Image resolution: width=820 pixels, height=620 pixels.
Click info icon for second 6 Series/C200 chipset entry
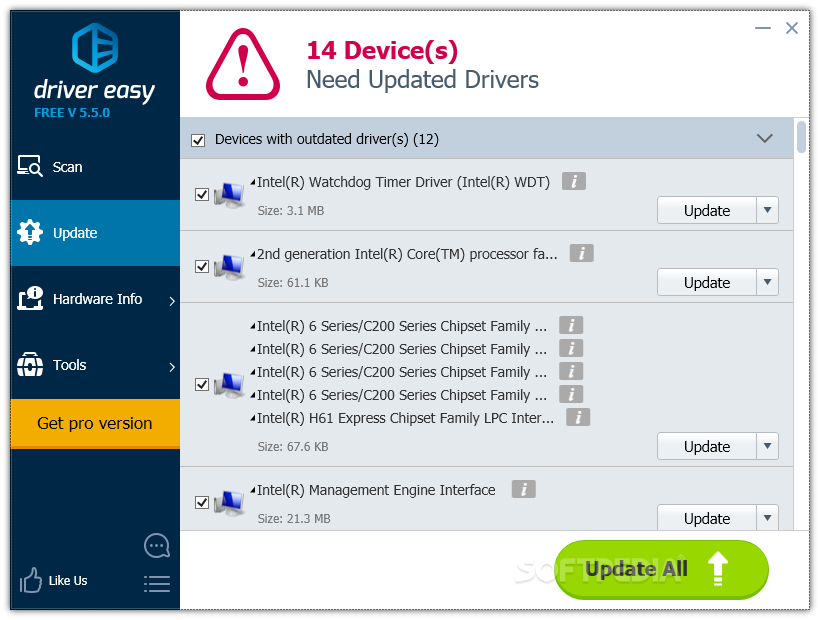(571, 348)
